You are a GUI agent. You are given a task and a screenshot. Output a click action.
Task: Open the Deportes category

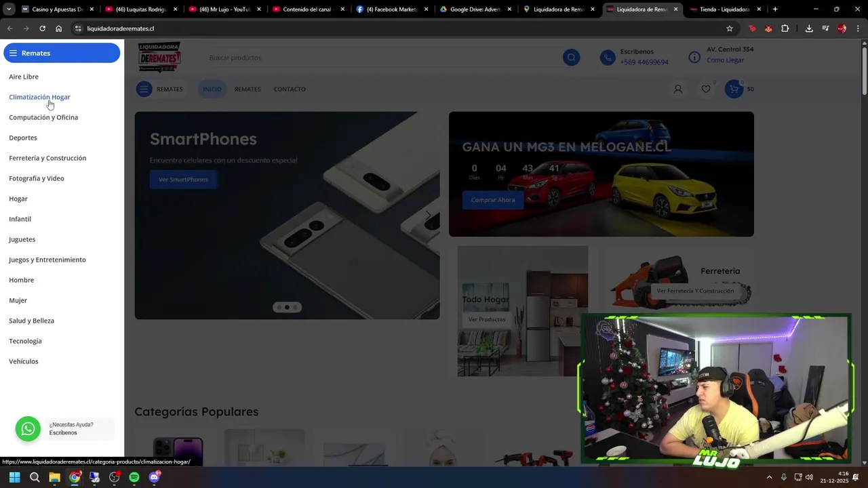[x=23, y=138]
